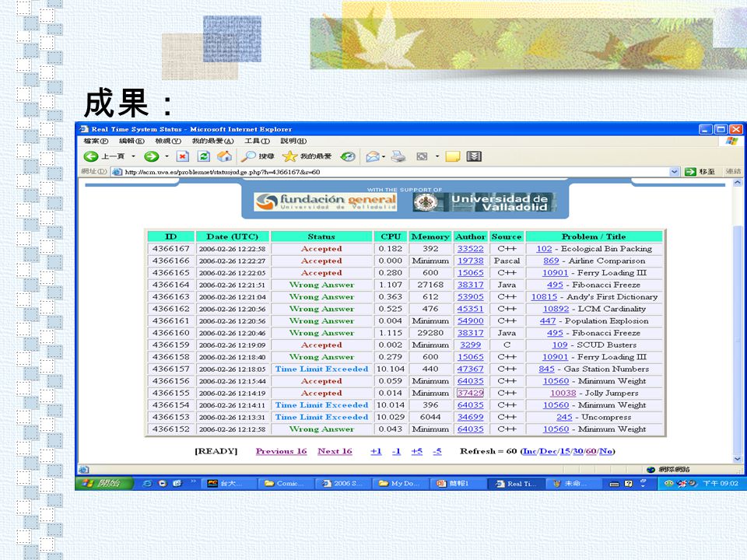Expand the address bar dropdown

[x=674, y=172]
